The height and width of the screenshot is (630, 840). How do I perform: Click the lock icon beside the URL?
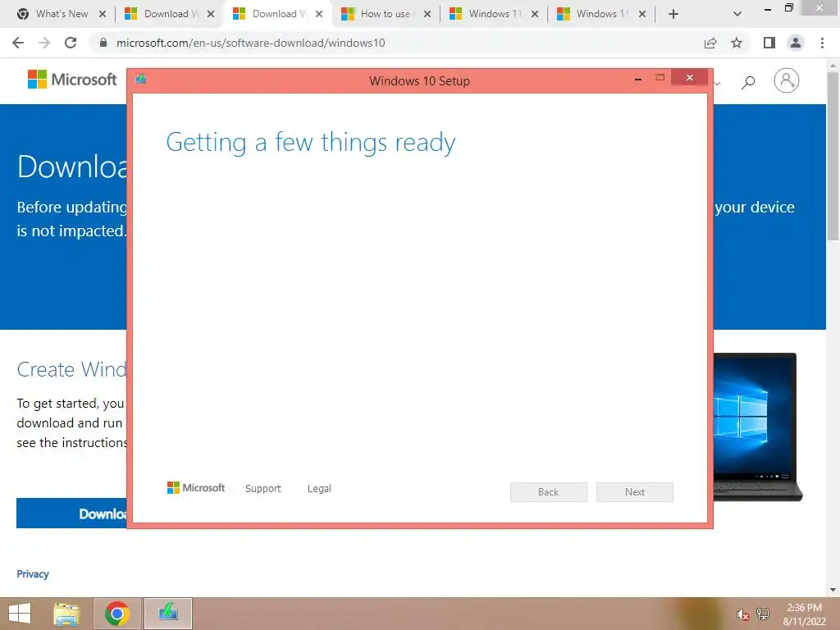pos(103,43)
